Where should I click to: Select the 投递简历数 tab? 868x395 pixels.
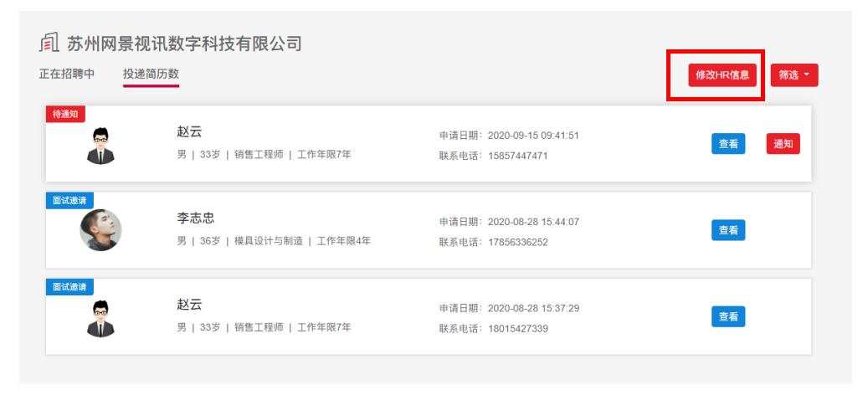click(152, 74)
